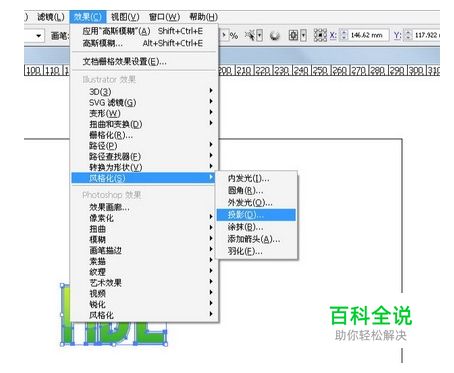Click the Y coordinate stepper arrows
The image size is (454, 373).
408,35
